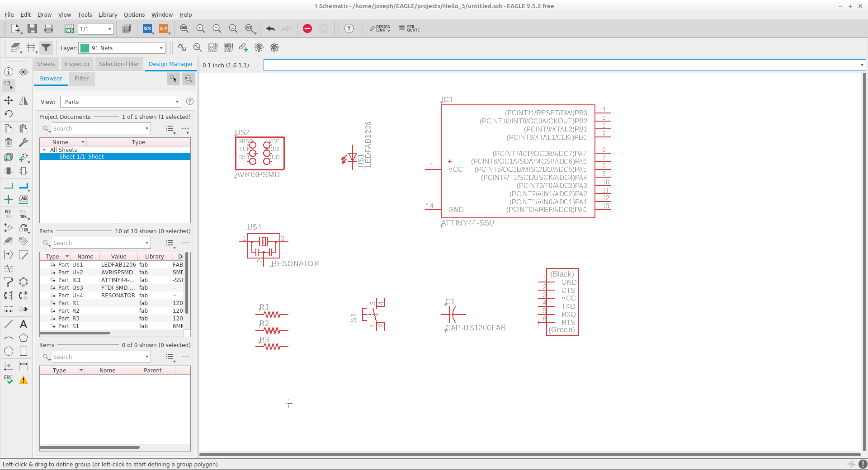The width and height of the screenshot is (868, 470).
Task: Toggle the selection filter funnel button
Action: [46, 47]
